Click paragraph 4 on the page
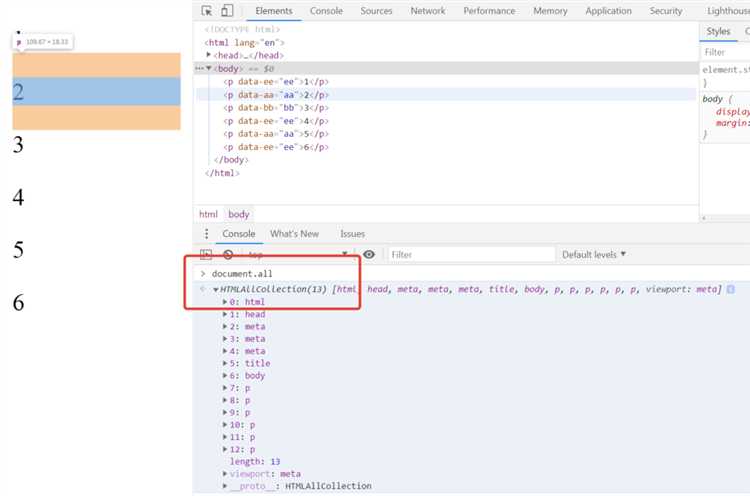The height and width of the screenshot is (496, 750). pyautogui.click(x=18, y=197)
